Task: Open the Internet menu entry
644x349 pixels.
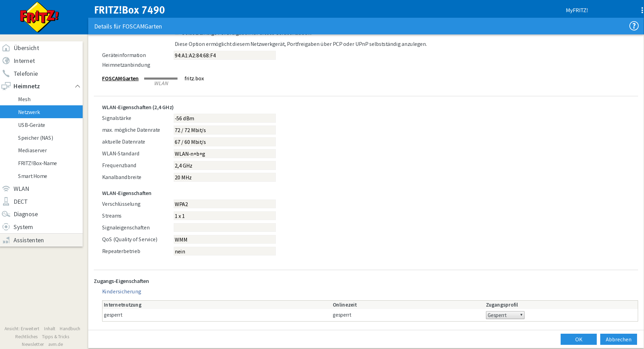Action: (41, 61)
